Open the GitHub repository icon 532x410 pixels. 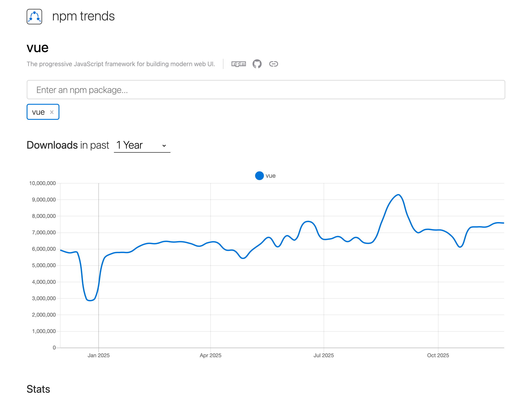pos(257,64)
